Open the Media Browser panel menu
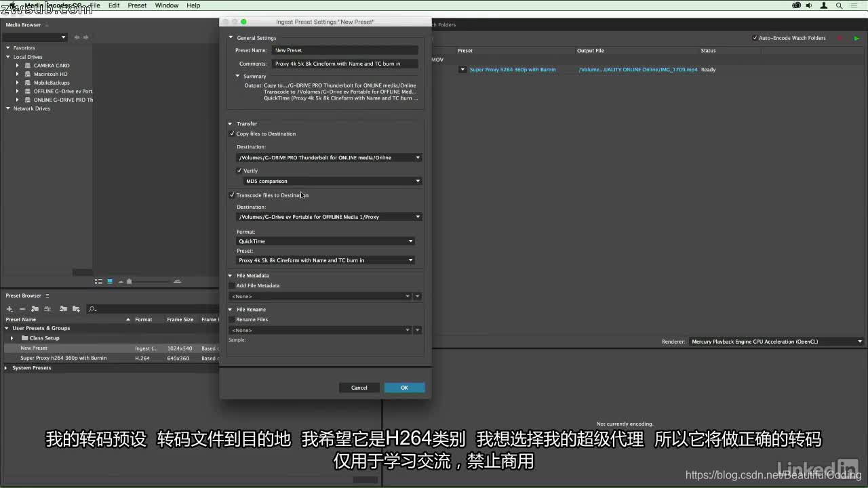The image size is (868, 488). coord(46,25)
